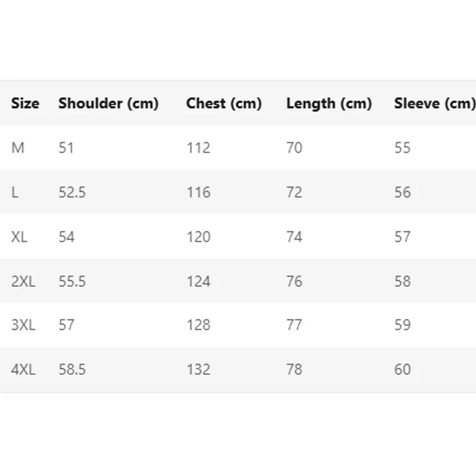Select the 2XL size row label

coord(23,281)
